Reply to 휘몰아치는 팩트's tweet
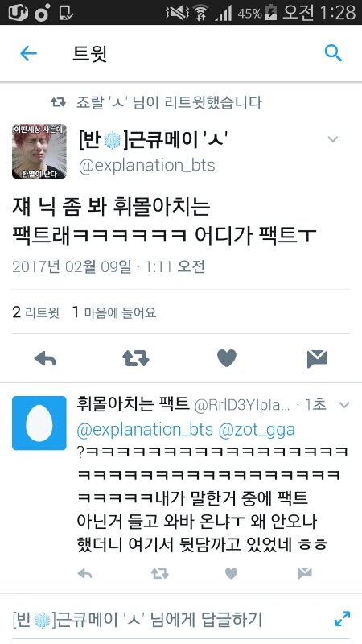362x644 pixels. (85, 573)
